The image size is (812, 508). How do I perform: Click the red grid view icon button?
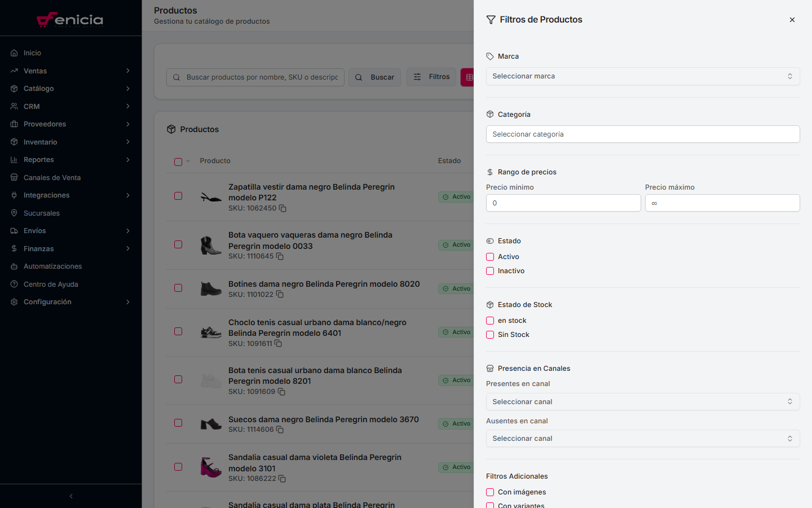click(x=468, y=77)
